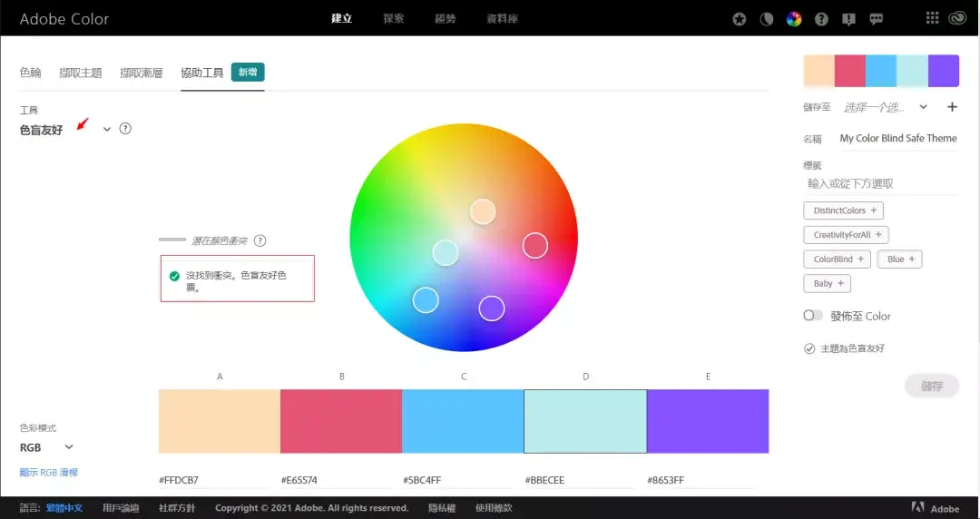Toggle 主題為色盲友好 checkbox
Screen dimensions: 980x519
[809, 348]
